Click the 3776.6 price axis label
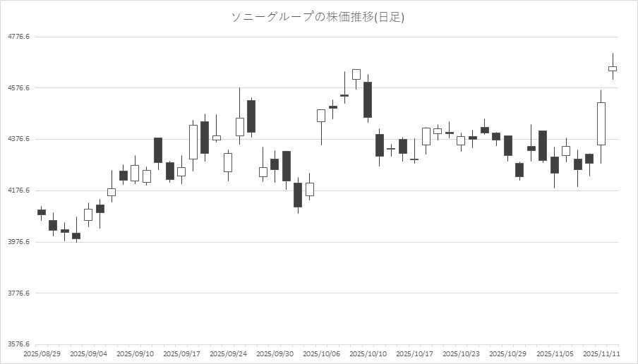The height and width of the screenshot is (364, 638). click(18, 293)
